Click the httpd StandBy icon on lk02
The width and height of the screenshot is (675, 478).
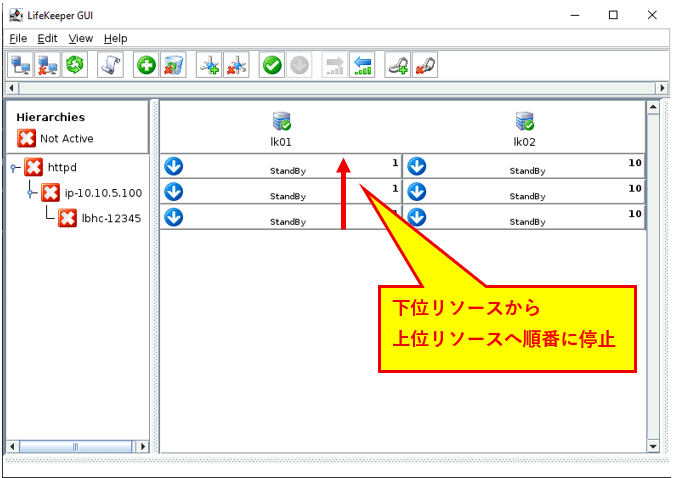(x=417, y=166)
